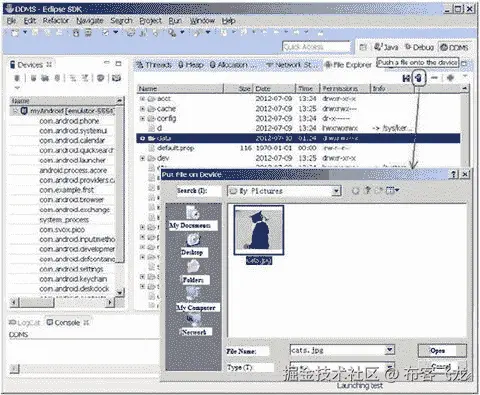The width and height of the screenshot is (480, 395).
Task: Open the Navigate menu
Action: (90, 21)
